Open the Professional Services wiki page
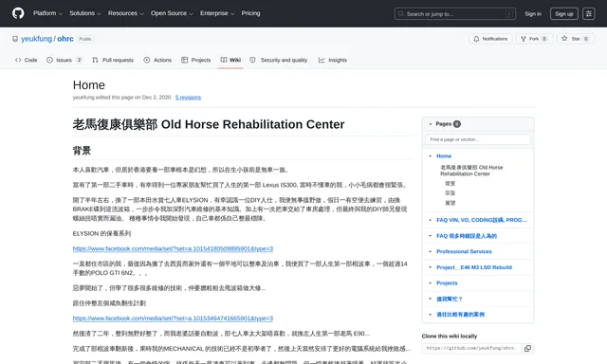Viewport: 607px width, 364px height. pos(464,252)
